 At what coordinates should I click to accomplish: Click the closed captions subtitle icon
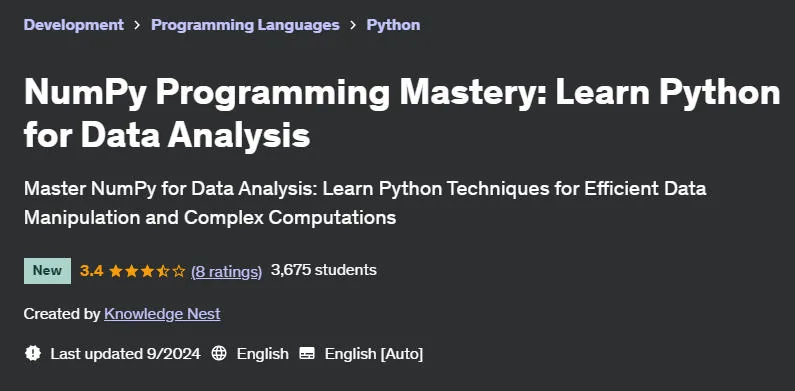point(307,353)
